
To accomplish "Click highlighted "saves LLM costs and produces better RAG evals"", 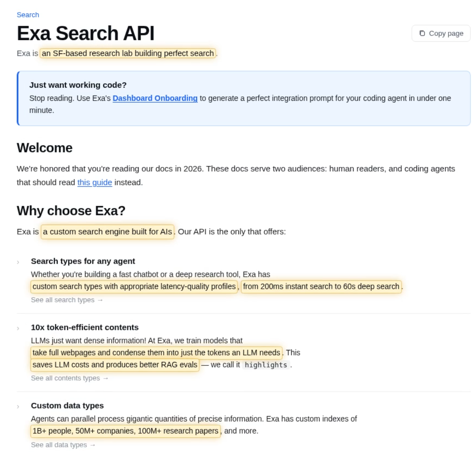I will click(115, 365).
